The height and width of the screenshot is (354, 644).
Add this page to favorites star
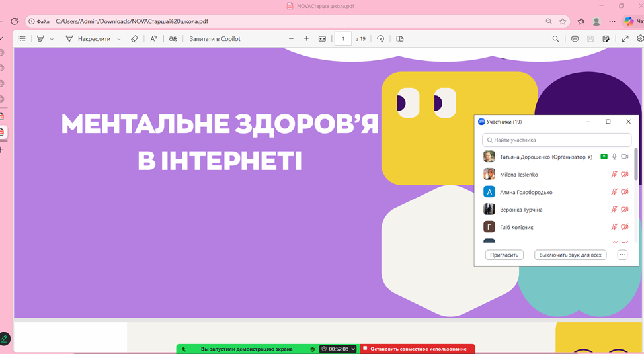pos(563,21)
